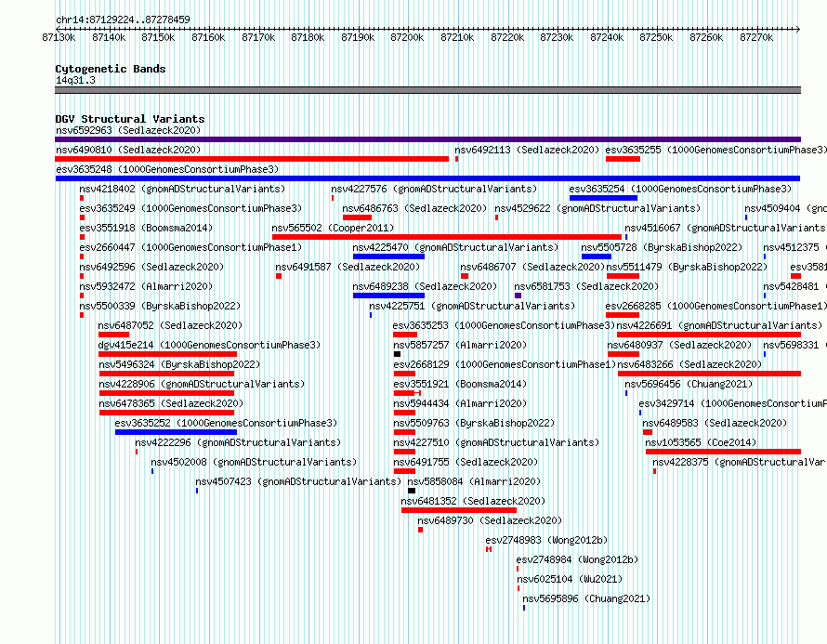Select nsv6483266 (Sedlazeck2020) label
This screenshot has width=827, height=644.
click(689, 364)
